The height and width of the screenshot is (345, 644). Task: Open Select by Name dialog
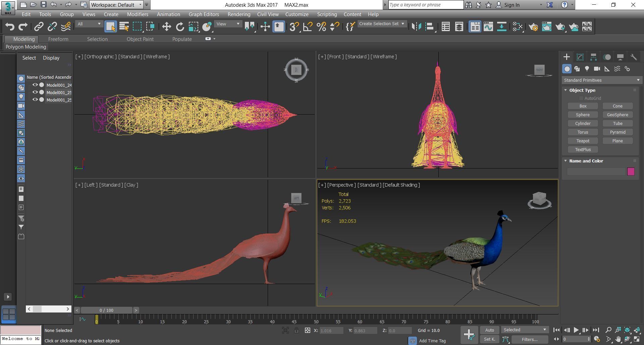coord(124,26)
